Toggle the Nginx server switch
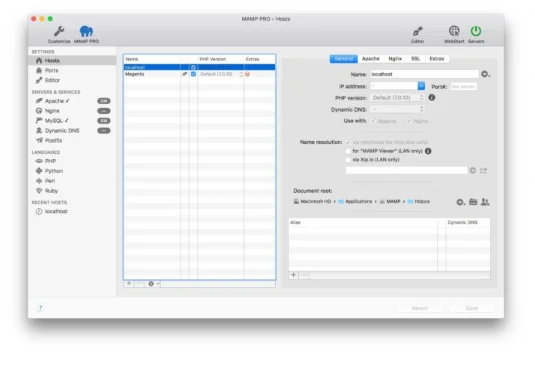This screenshot has width=535, height=367. point(104,111)
